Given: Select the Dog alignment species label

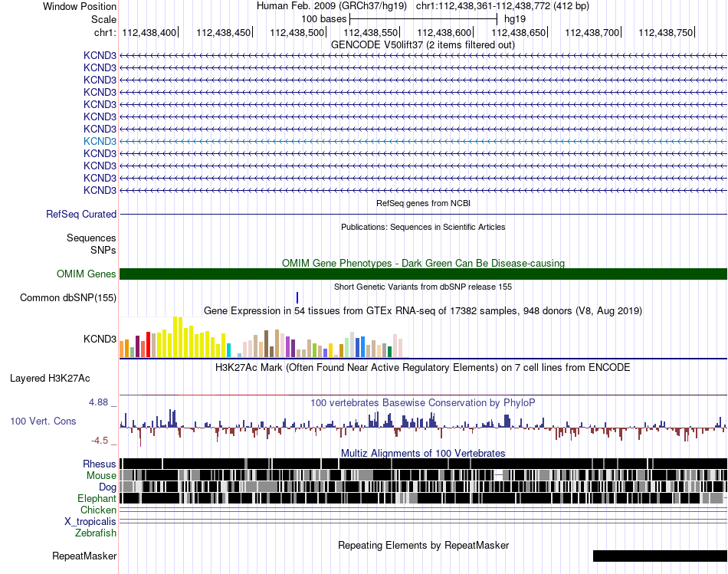Looking at the screenshot, I should [107, 487].
